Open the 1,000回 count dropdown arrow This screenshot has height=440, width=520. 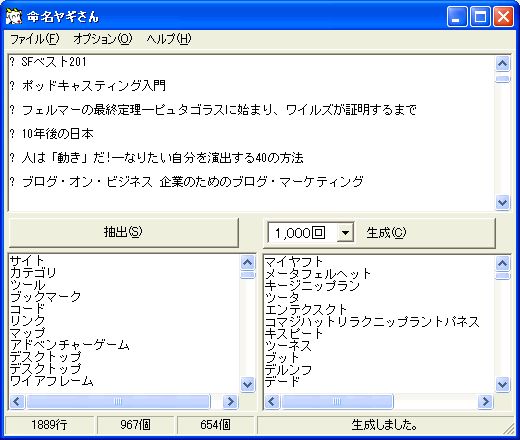345,233
